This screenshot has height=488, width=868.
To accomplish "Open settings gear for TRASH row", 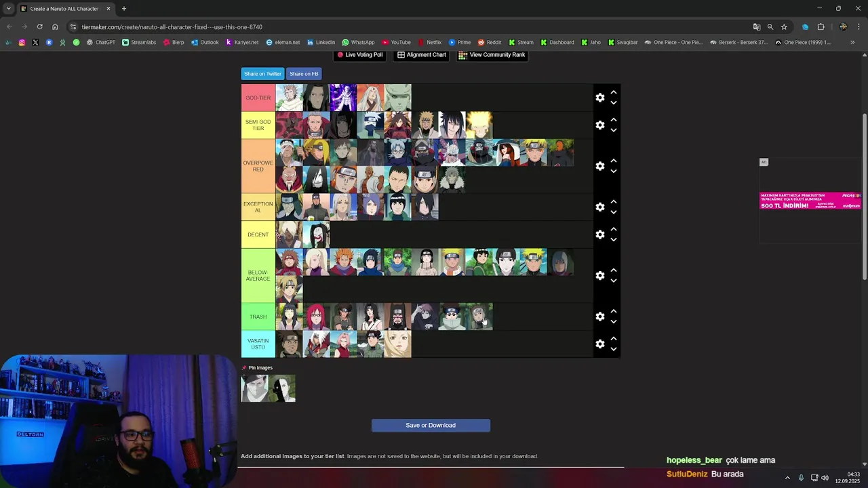I will pos(600,317).
